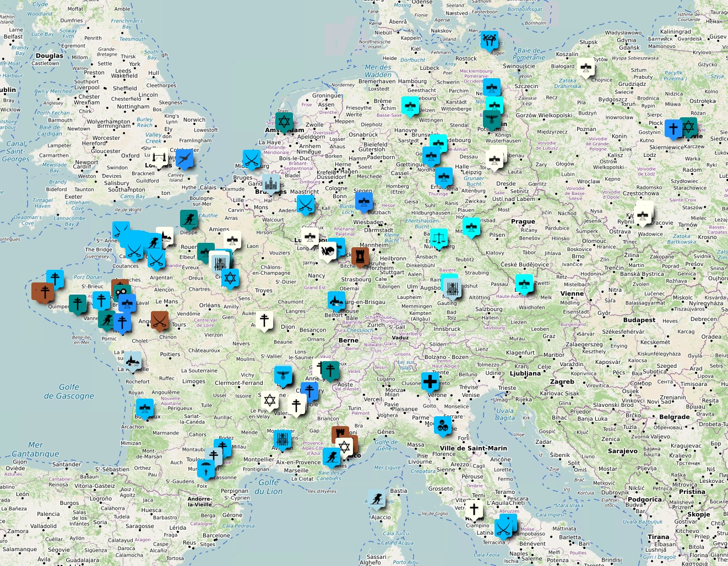Open the soldier marker on Corsica near Ajaccio

tap(377, 499)
